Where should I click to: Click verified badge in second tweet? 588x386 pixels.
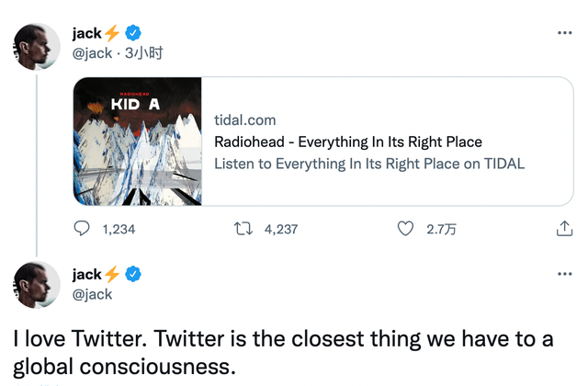point(134,275)
